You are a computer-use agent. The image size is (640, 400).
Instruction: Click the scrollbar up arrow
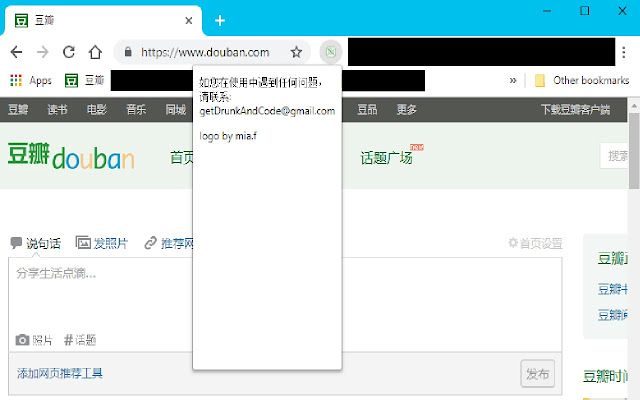point(634,105)
